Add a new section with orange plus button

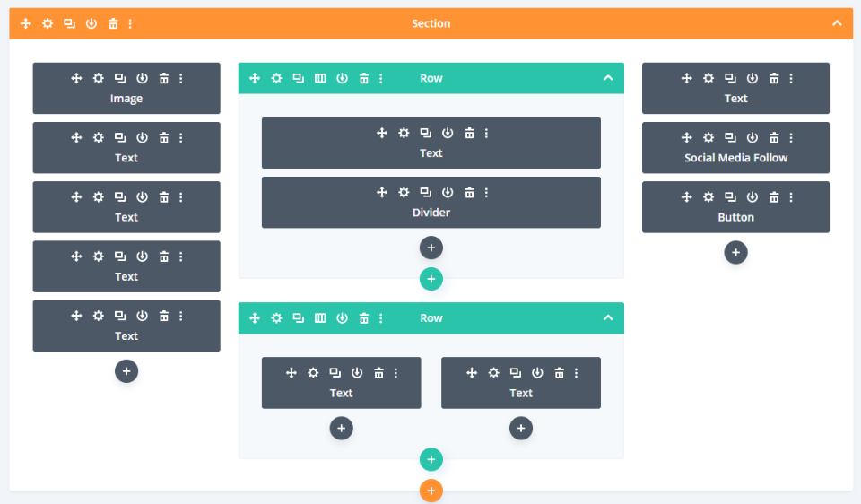point(431,491)
